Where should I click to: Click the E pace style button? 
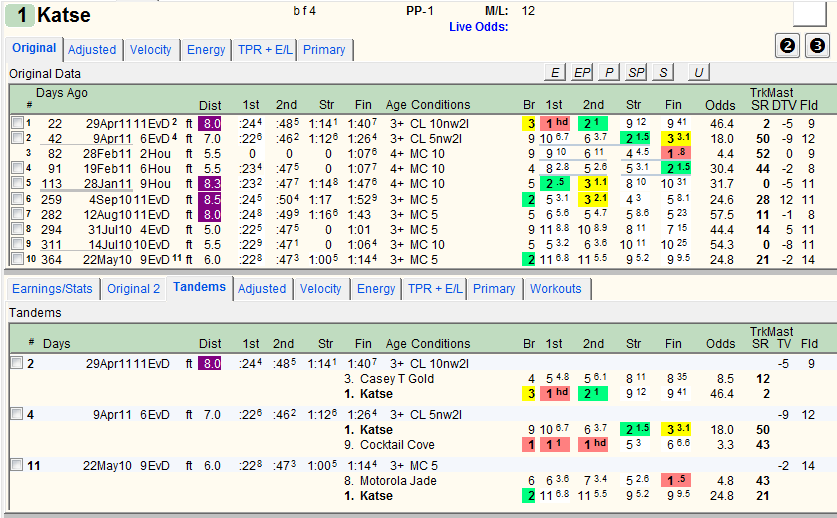tap(555, 72)
